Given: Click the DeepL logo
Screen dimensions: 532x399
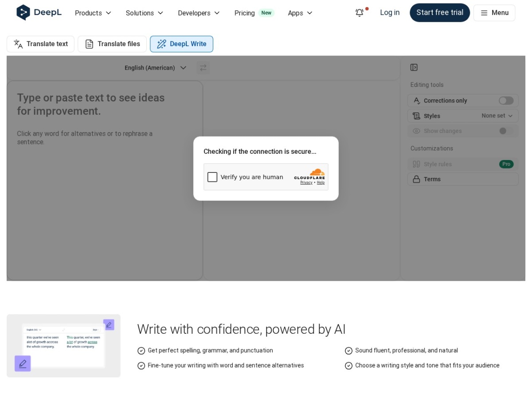Looking at the screenshot, I should coord(39,12).
